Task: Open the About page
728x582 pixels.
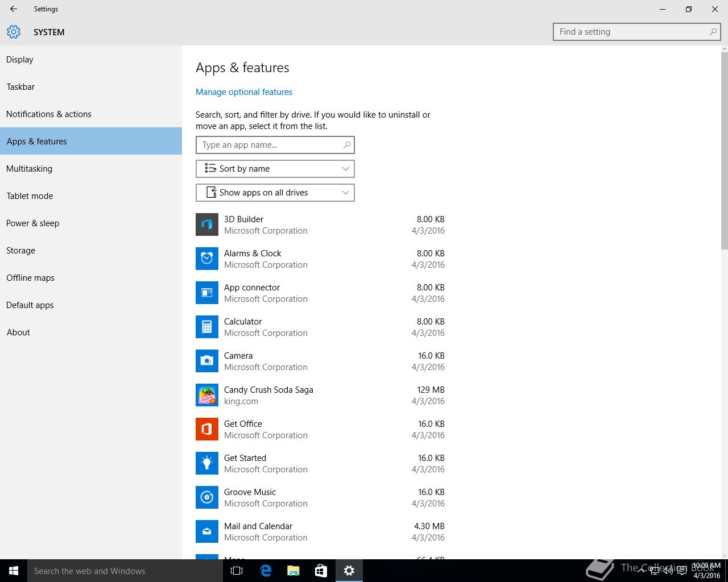Action: tap(91, 332)
